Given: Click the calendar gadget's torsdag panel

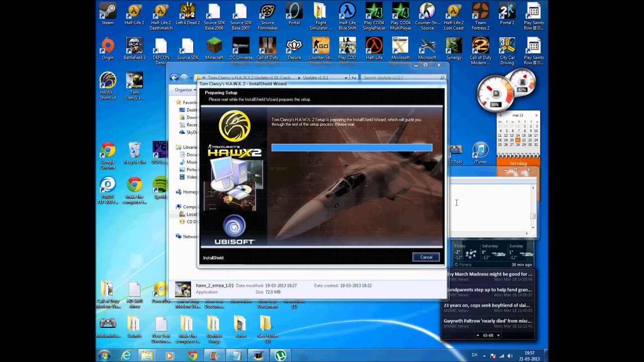Looking at the screenshot, I should (518, 163).
